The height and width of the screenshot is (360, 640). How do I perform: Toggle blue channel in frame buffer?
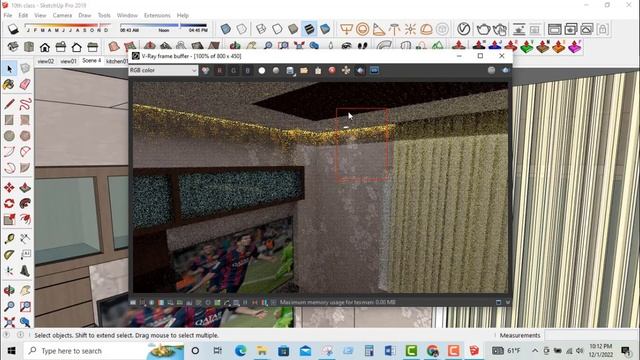point(247,71)
